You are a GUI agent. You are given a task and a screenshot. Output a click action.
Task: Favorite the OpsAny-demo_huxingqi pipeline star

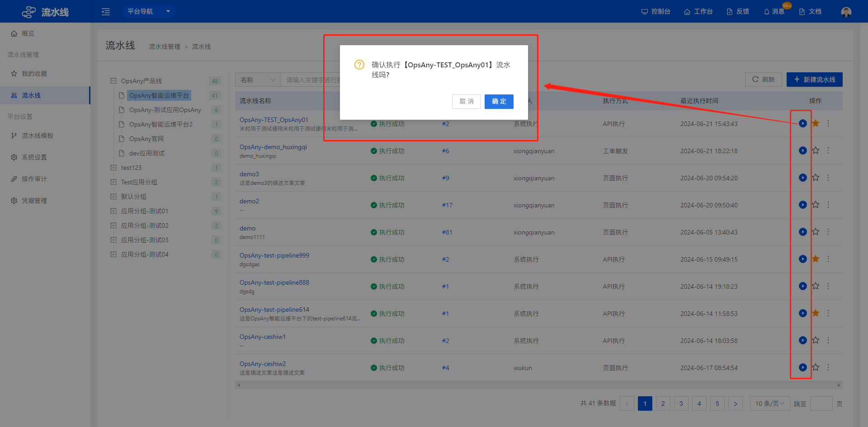pyautogui.click(x=816, y=150)
